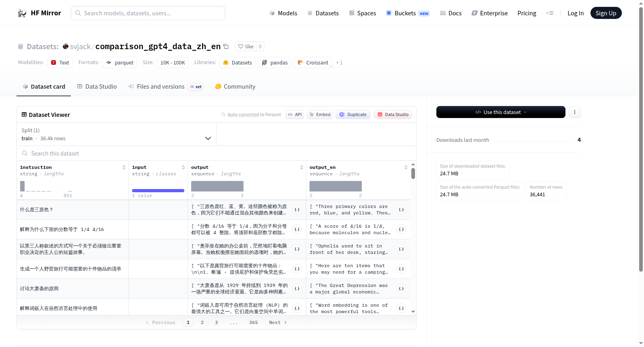This screenshot has width=644, height=347.
Task: Click the dataset table vertical scrollbar
Action: (413, 174)
